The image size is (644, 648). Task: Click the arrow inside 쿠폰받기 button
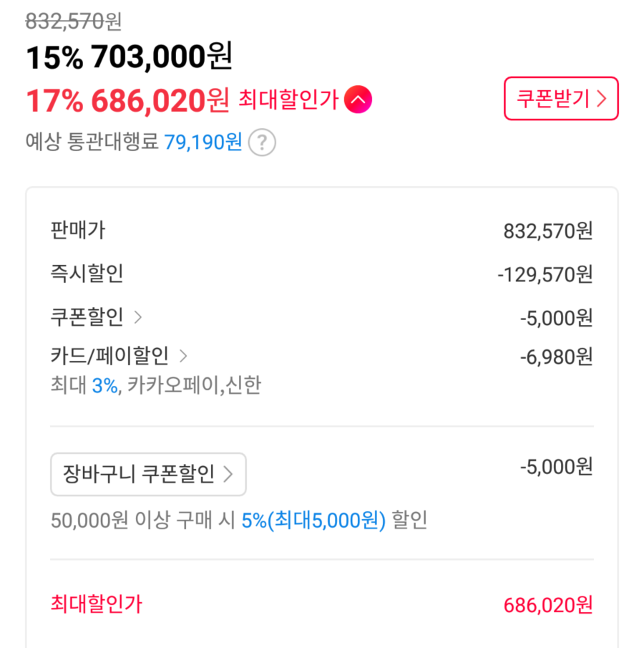click(x=601, y=99)
